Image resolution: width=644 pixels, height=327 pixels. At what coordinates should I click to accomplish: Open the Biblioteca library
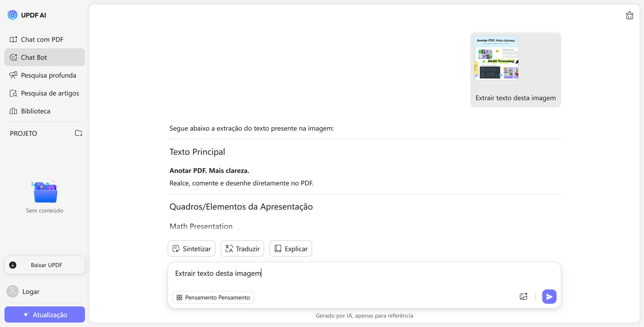[x=36, y=111]
